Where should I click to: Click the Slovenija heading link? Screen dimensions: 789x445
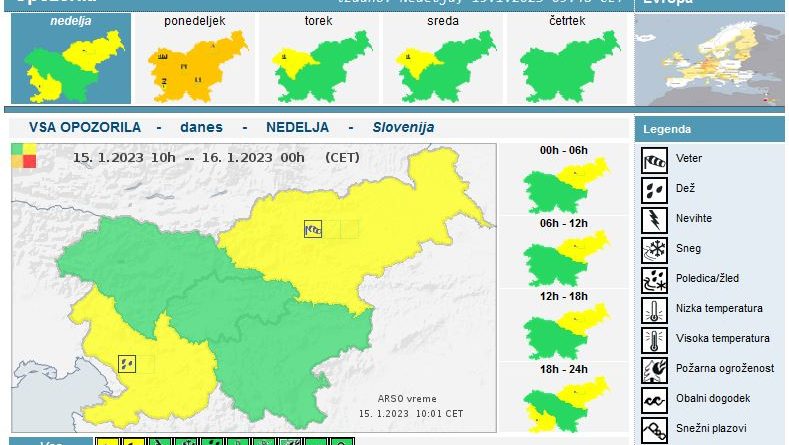click(404, 127)
